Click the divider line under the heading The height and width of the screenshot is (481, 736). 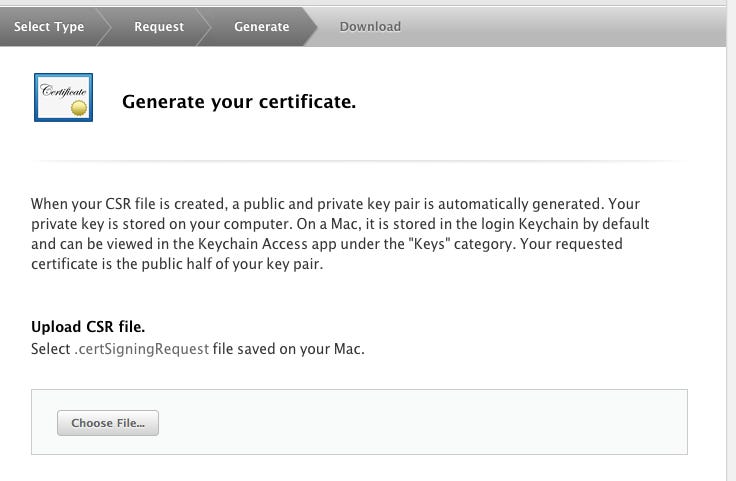point(359,160)
